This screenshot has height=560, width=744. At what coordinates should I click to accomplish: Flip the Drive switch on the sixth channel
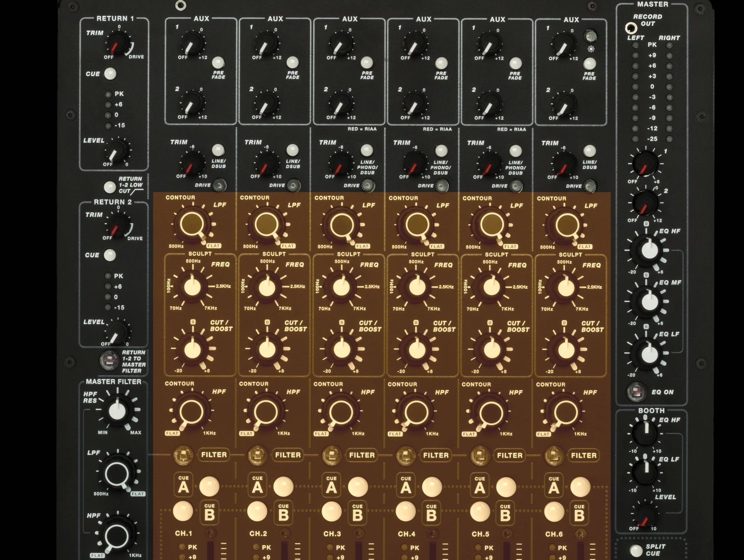pos(590,187)
